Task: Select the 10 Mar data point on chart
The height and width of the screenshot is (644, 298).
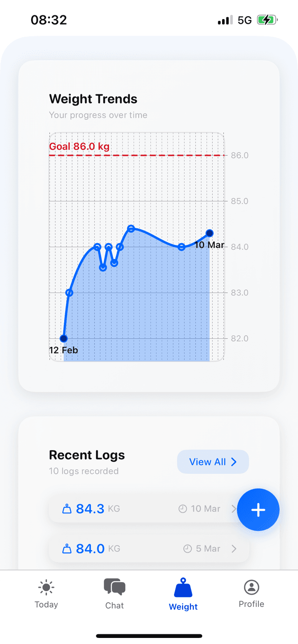Action: click(209, 233)
